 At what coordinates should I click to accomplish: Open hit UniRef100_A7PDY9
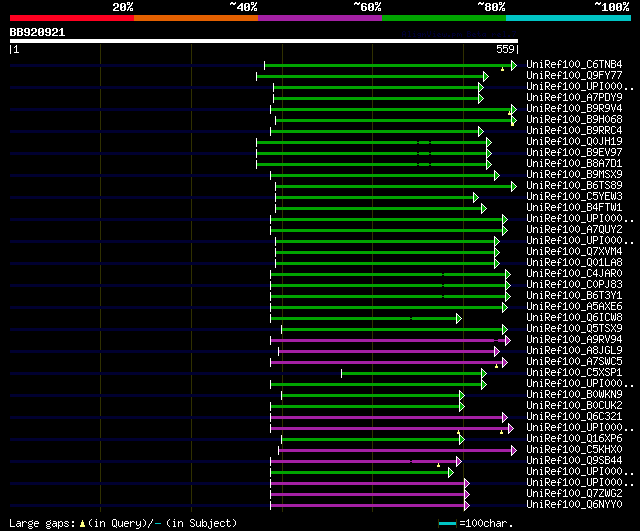coord(574,98)
